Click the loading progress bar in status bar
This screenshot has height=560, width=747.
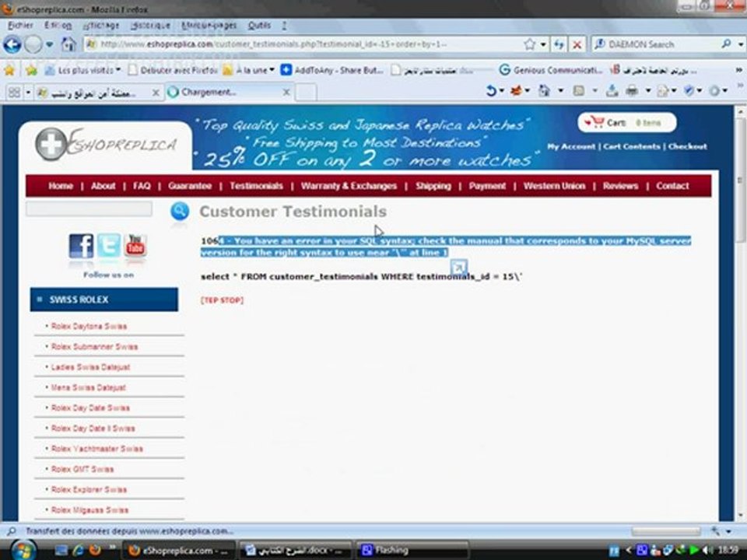pos(666,531)
